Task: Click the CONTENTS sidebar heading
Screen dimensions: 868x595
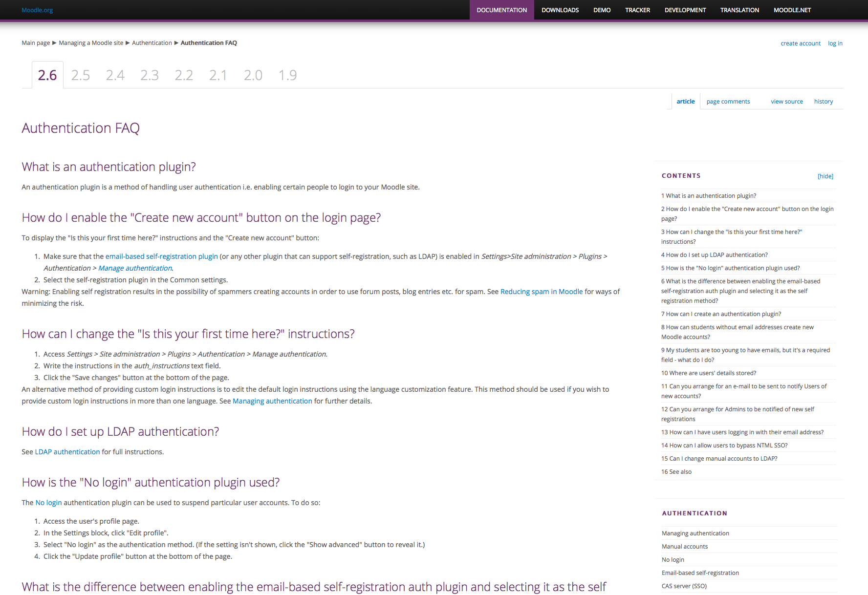Action: pos(681,176)
